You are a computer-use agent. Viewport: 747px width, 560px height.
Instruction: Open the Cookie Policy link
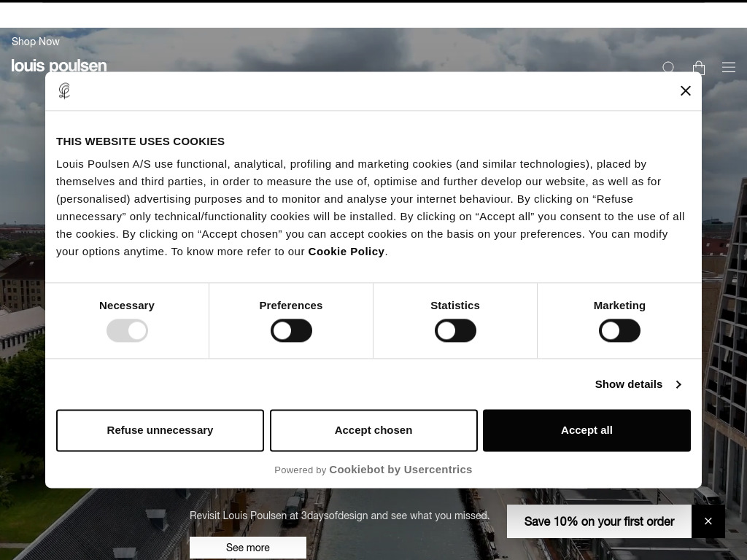(x=347, y=252)
